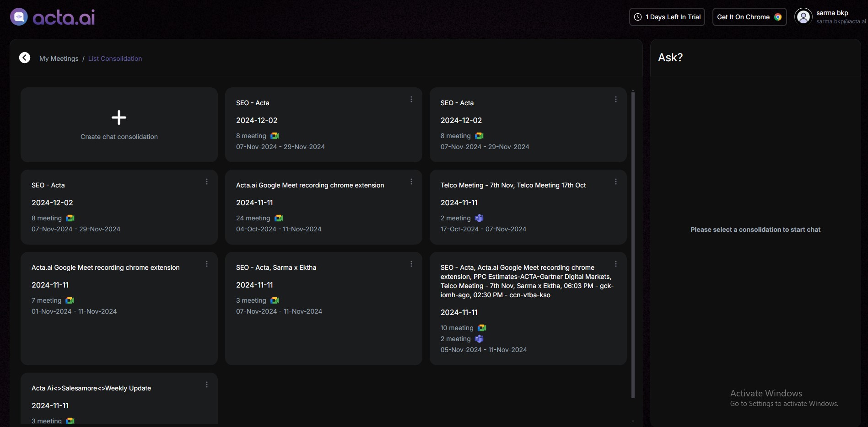Click Google Meet icon beside 10 meeting
Viewport: 868px width, 427px height.
482,328
